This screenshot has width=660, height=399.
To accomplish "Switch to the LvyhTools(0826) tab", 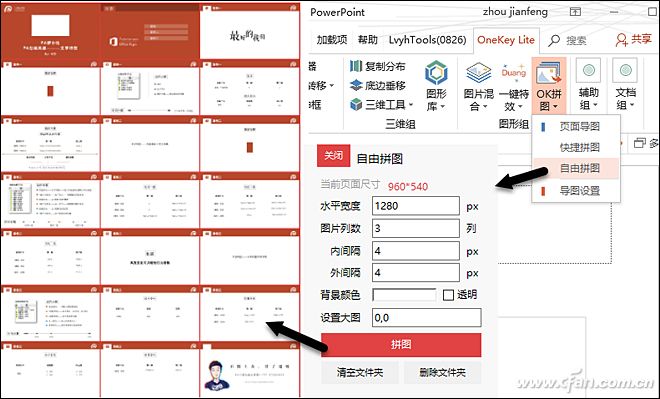I will click(427, 40).
